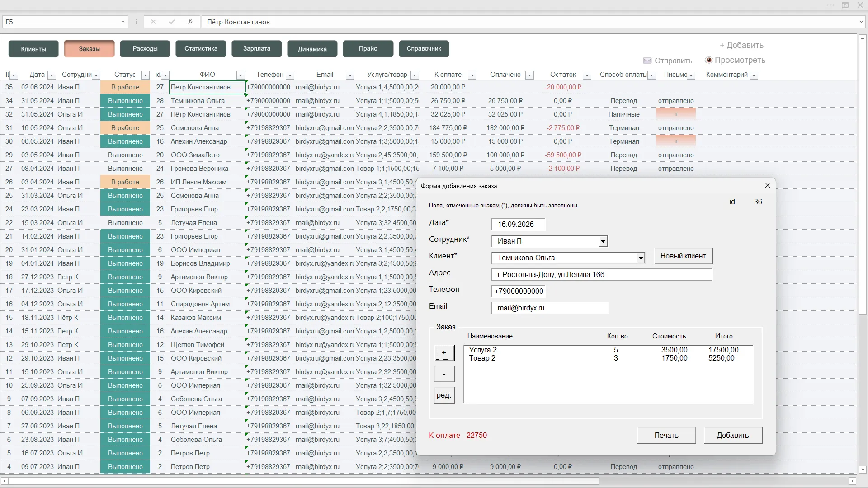This screenshot has height=488, width=868.
Task: Click the Печать button
Action: point(666,436)
